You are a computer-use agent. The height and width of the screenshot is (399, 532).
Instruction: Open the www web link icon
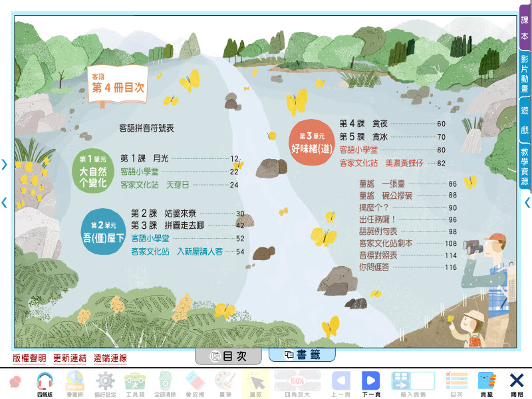pos(74,384)
